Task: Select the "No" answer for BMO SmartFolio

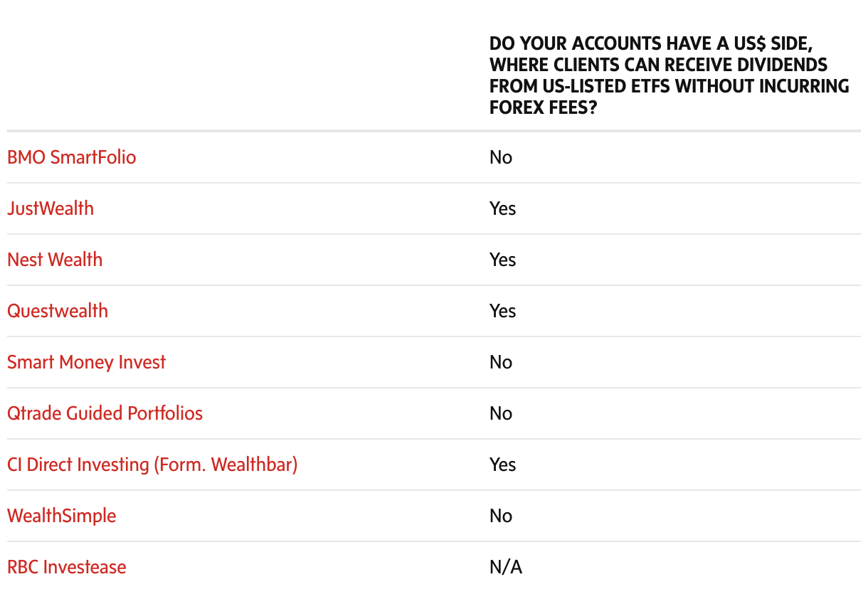Action: coord(501,157)
